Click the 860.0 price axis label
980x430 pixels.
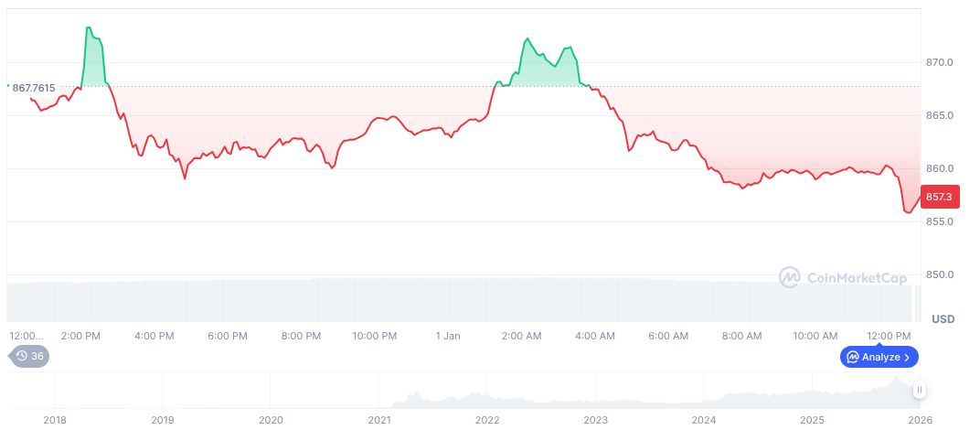coord(940,169)
